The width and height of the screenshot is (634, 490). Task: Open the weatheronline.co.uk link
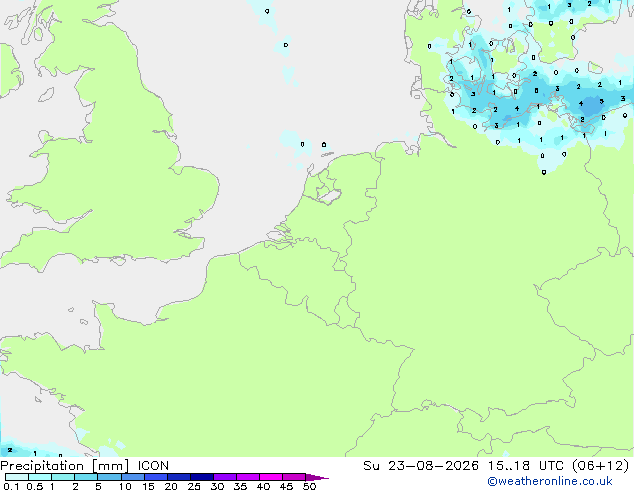550,481
